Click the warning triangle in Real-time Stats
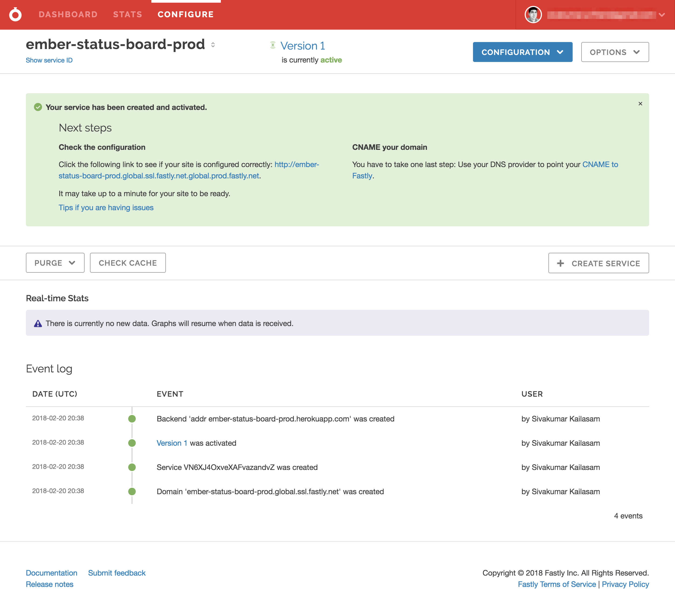 38,324
